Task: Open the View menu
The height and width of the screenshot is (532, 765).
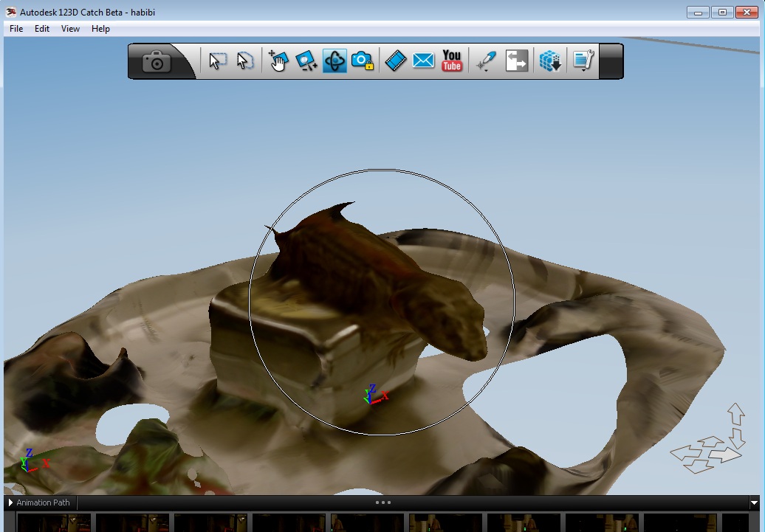Action: (x=70, y=29)
